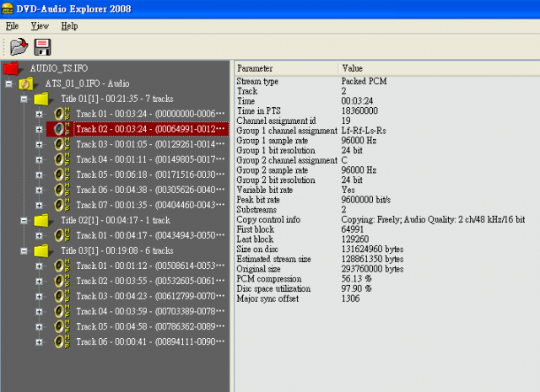Screen dimensions: 540x392
Task: Expand Track 03 - 00:04:23 plus box
Action: pyautogui.click(x=40, y=297)
